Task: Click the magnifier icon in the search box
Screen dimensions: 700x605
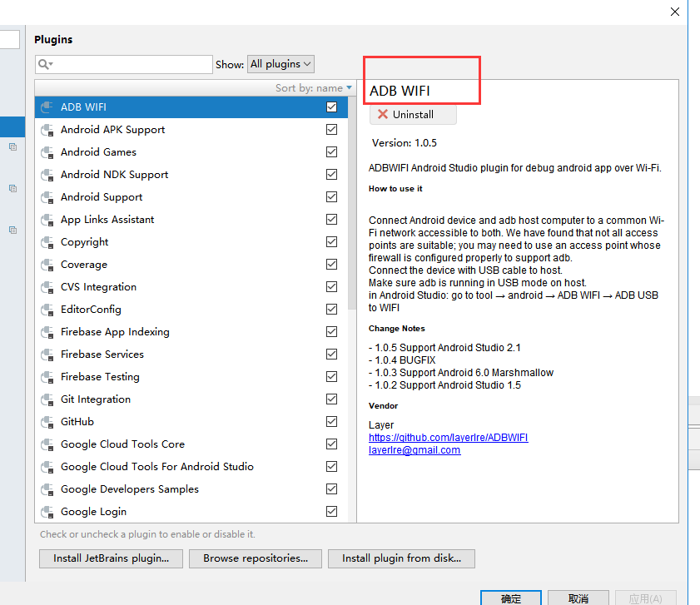Action: tap(45, 64)
